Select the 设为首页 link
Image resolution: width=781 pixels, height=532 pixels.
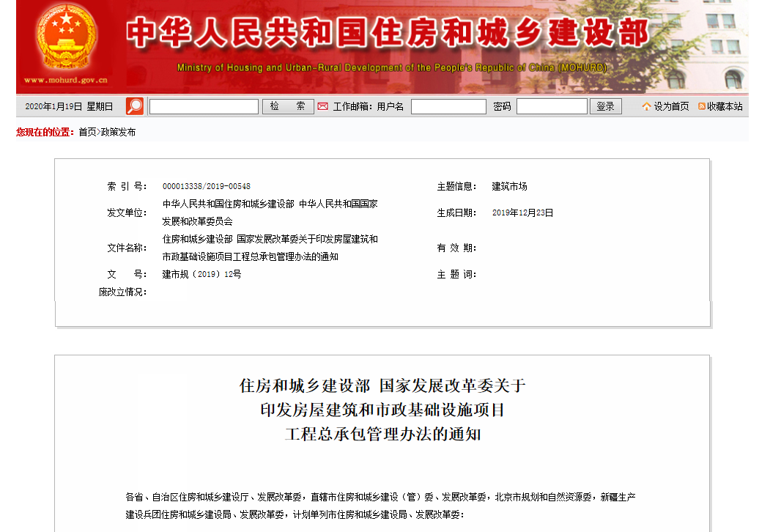tap(671, 106)
